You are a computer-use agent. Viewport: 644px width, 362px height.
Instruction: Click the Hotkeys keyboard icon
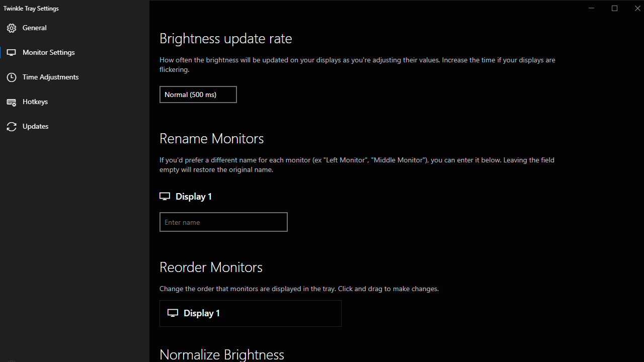pyautogui.click(x=12, y=102)
